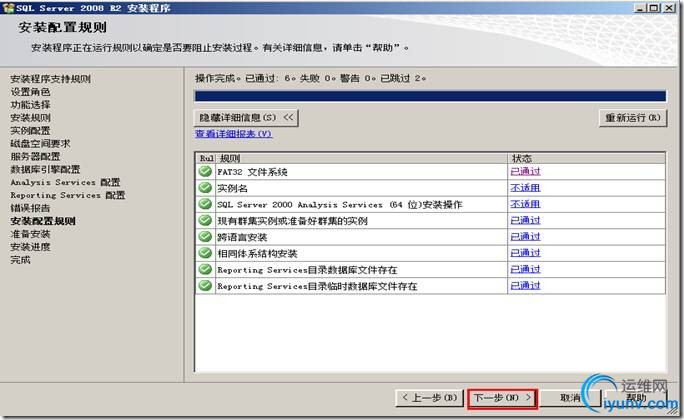
Task: Select 完成 step in sidebar
Action: pos(21,260)
